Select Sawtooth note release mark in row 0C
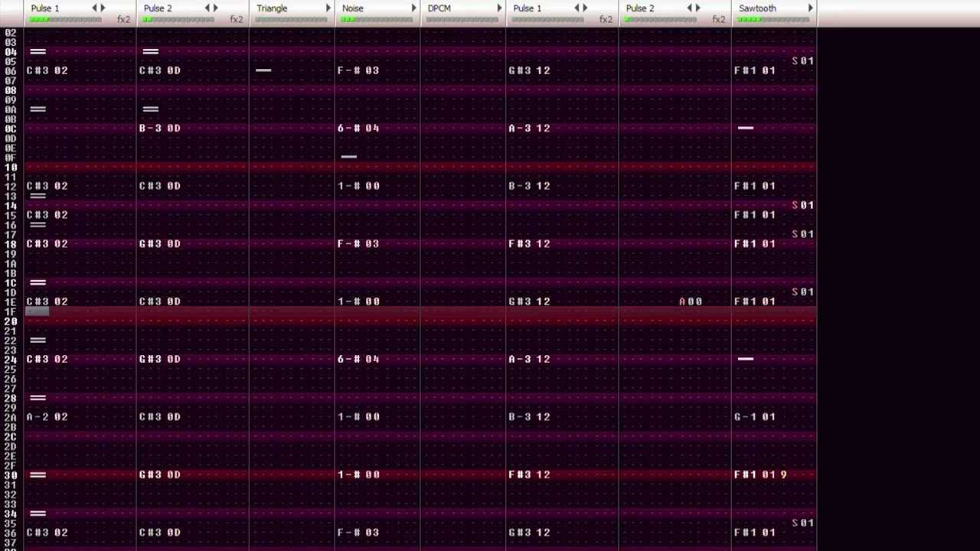This screenshot has height=551, width=980. click(x=746, y=129)
